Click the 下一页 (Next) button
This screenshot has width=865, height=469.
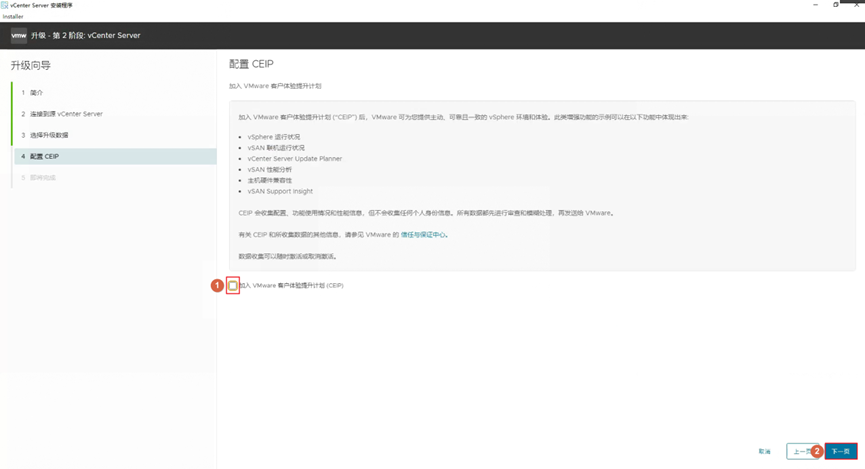click(x=841, y=451)
